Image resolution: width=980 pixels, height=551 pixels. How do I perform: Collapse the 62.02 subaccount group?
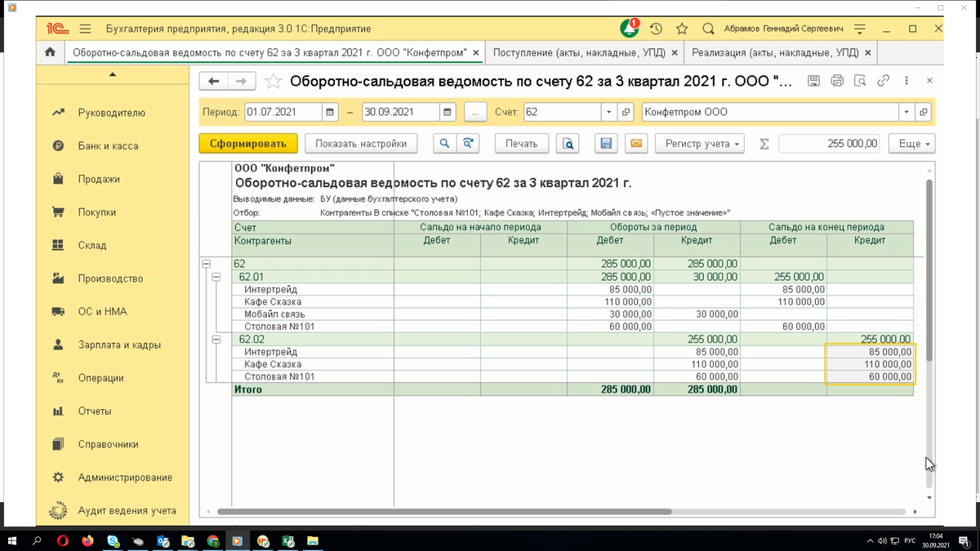[x=216, y=340]
